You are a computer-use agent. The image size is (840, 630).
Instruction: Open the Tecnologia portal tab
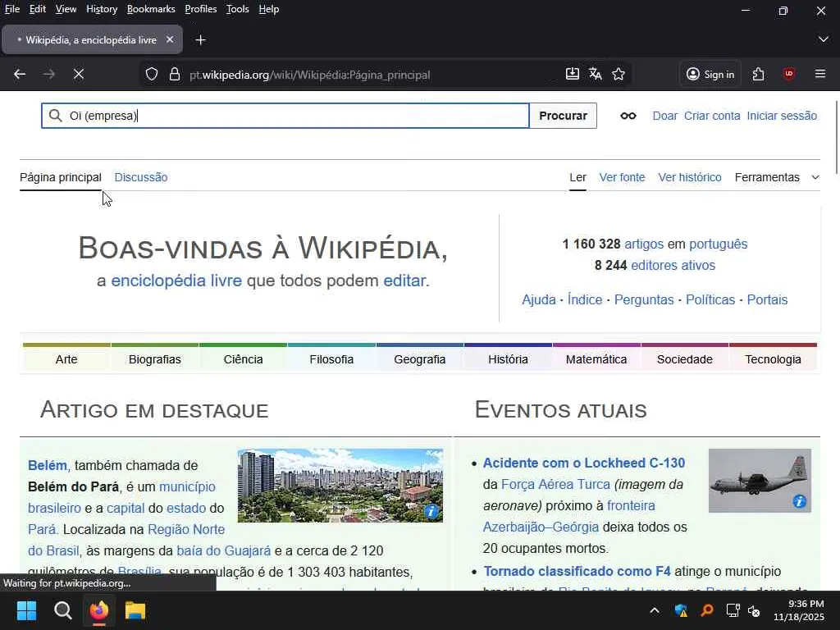click(773, 359)
